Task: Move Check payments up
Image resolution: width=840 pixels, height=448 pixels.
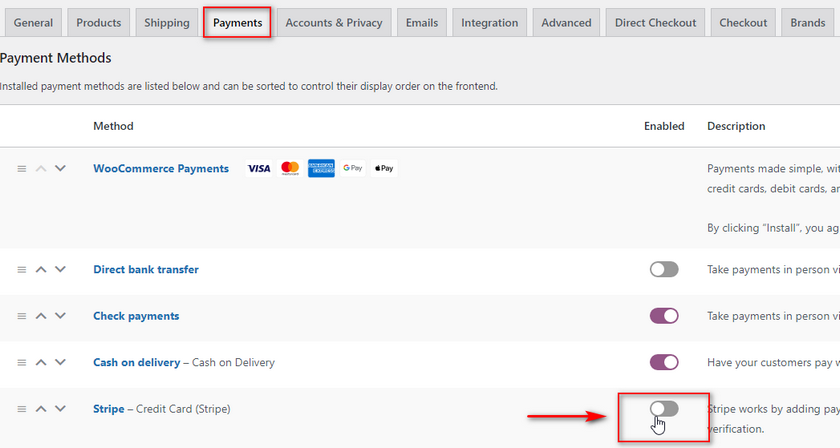Action: 41,316
